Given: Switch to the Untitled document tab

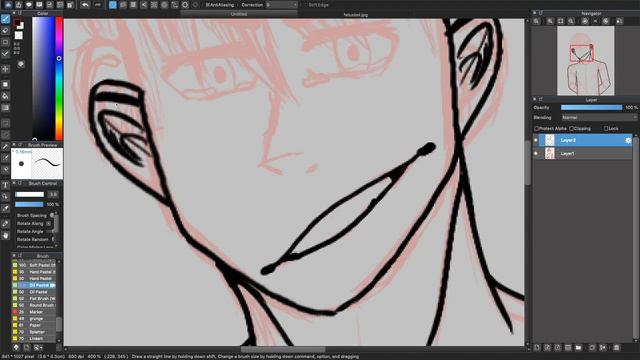Looking at the screenshot, I should pos(239,14).
